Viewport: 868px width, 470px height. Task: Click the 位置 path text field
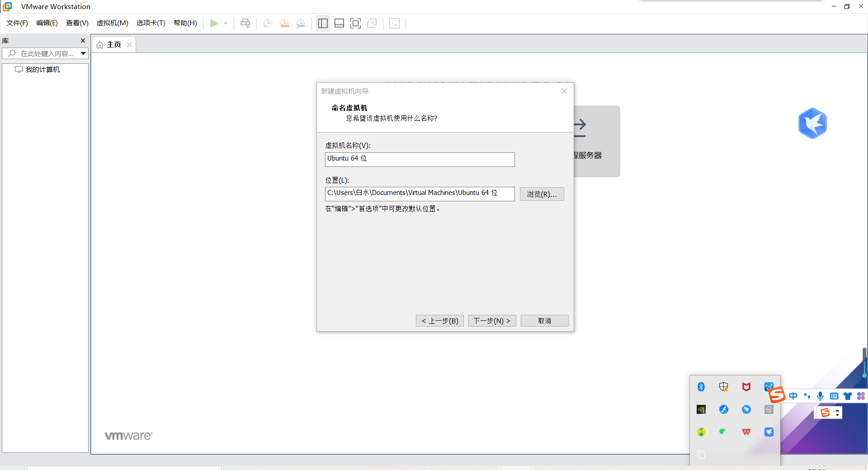pyautogui.click(x=420, y=194)
